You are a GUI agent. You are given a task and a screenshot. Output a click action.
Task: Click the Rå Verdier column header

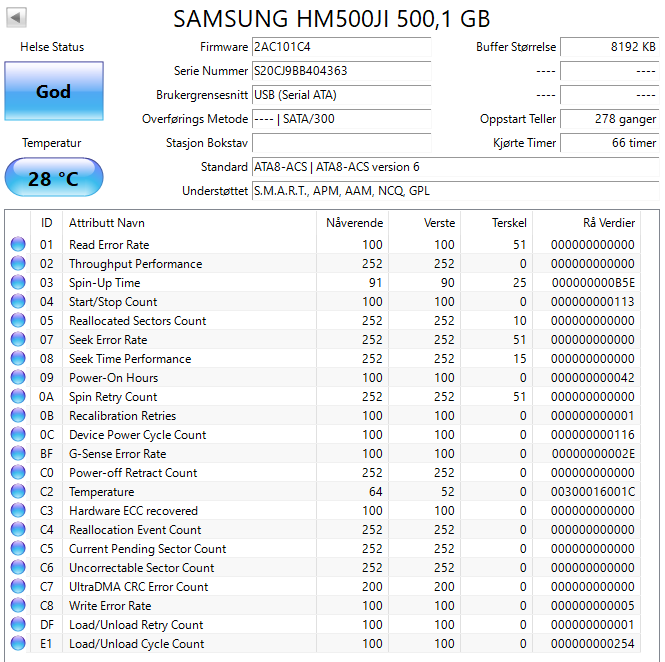(608, 223)
